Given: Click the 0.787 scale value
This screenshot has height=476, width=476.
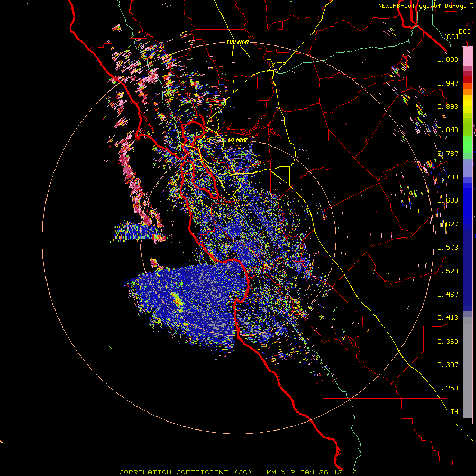Looking at the screenshot, I should pyautogui.click(x=448, y=153).
